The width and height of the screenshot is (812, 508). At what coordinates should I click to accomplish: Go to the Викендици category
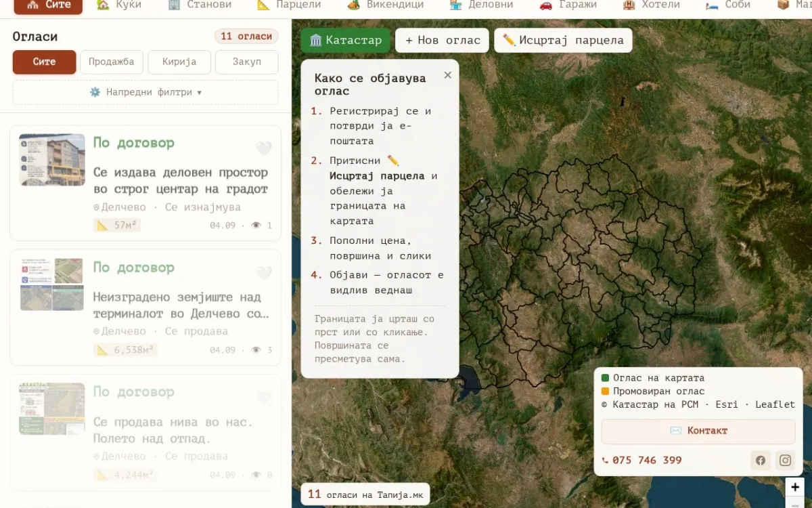tap(385, 5)
